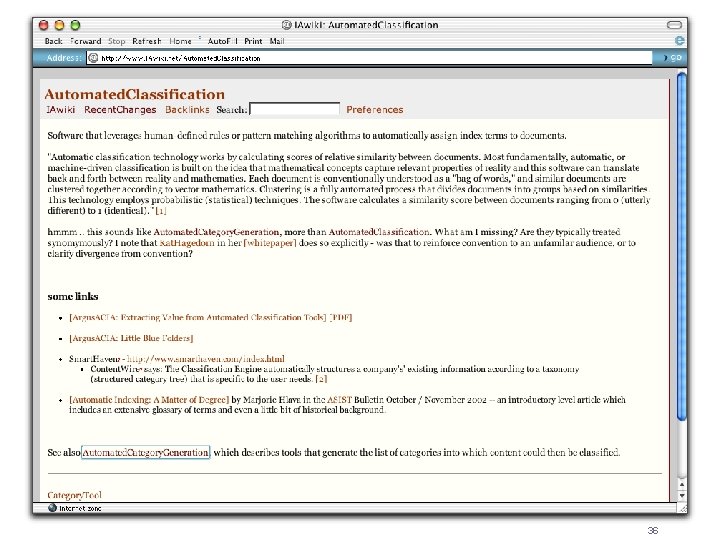This screenshot has height=540, width=720.
Task: Click inside the Address URL field
Action: coord(369,58)
